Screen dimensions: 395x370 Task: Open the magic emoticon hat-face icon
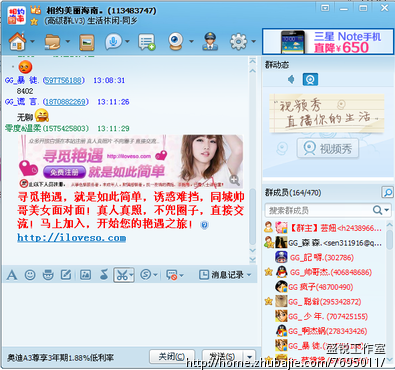(48, 275)
